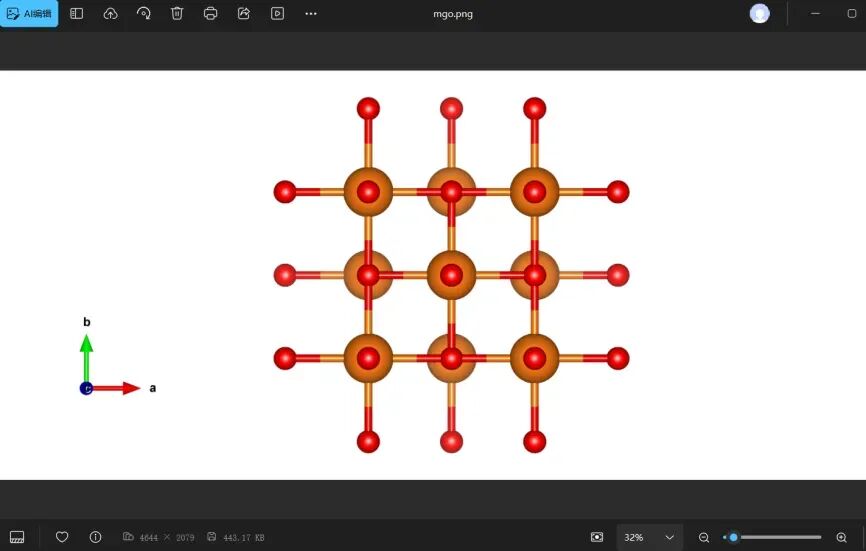Click the share icon
Viewport: 866px width, 551px height.
(244, 14)
